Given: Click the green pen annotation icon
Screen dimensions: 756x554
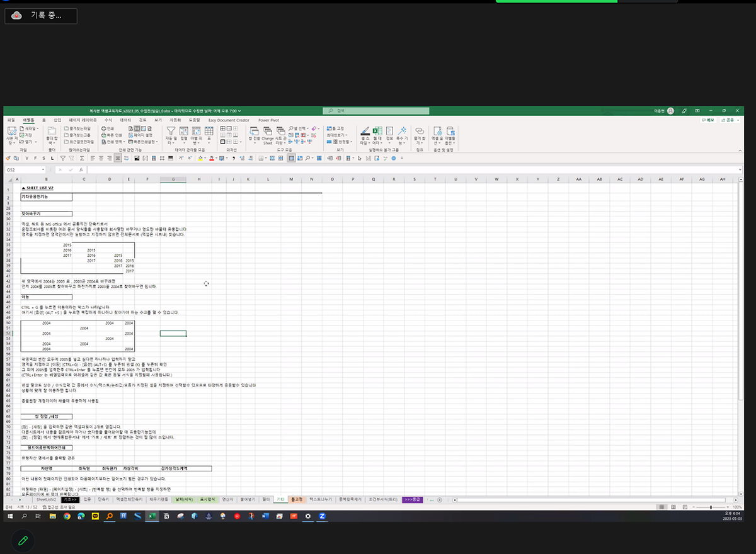Looking at the screenshot, I should pyautogui.click(x=23, y=540).
